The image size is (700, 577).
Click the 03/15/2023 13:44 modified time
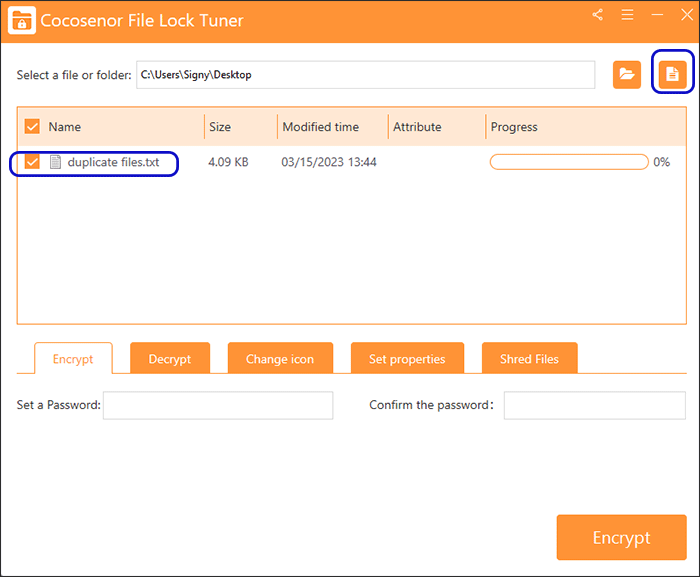point(329,162)
